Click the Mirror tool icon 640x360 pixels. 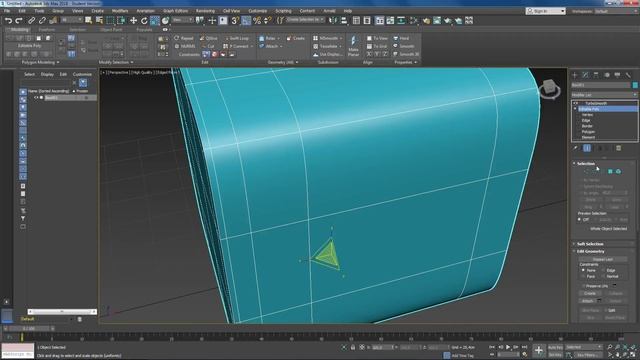pyautogui.click(x=333, y=20)
